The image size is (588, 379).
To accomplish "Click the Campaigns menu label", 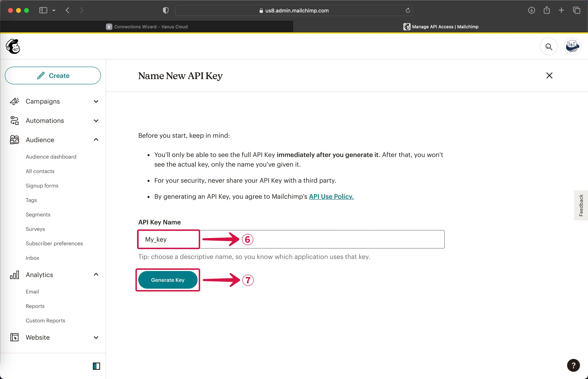I will coord(43,101).
